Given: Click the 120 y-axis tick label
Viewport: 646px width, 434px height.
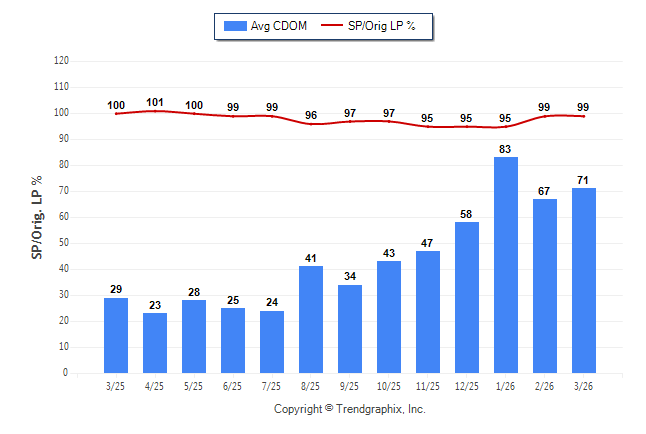Looking at the screenshot, I should pyautogui.click(x=61, y=61).
